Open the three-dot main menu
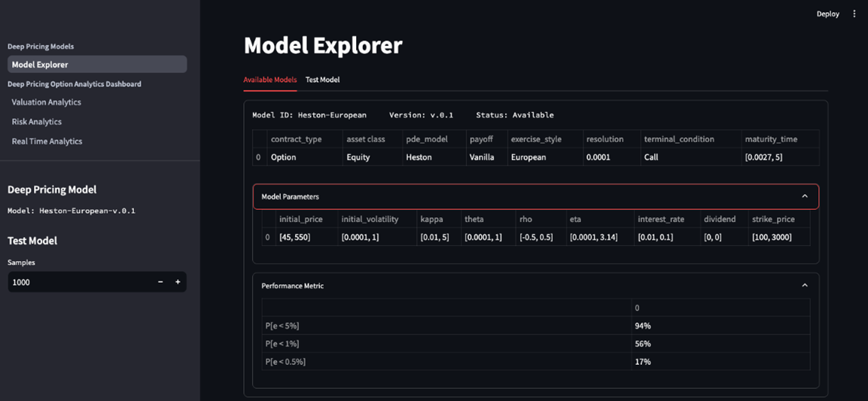 [854, 14]
